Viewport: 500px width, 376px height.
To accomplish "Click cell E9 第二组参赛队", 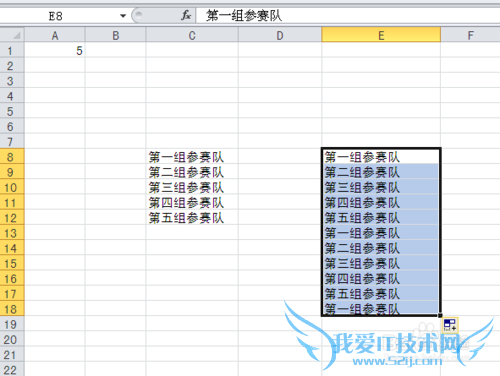I will point(381,172).
